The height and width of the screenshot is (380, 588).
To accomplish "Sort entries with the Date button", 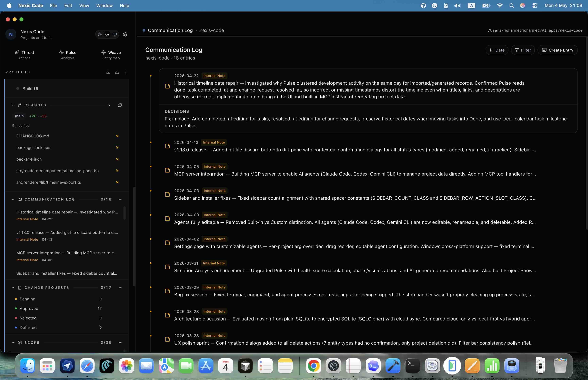I will pos(497,50).
